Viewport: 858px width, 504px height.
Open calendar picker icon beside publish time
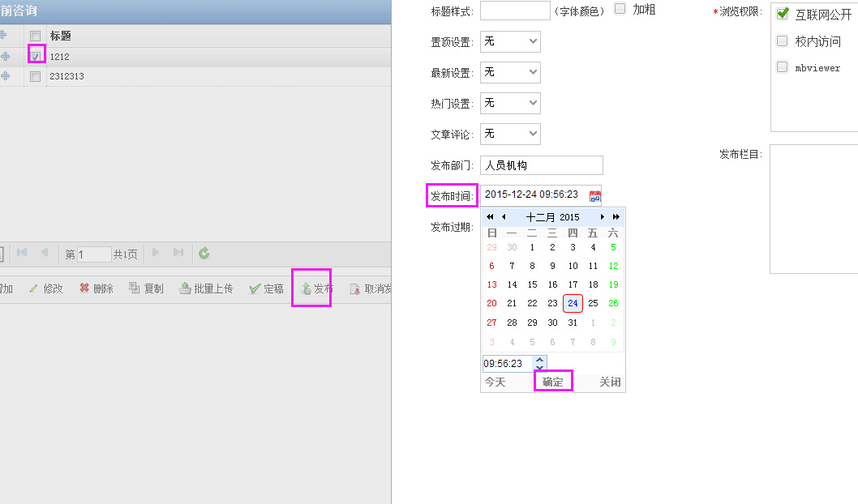click(x=594, y=195)
